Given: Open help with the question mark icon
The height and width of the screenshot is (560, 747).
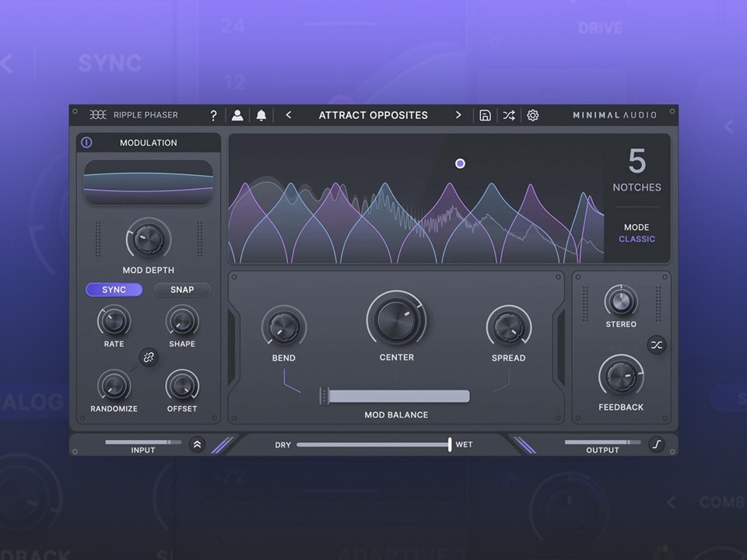Looking at the screenshot, I should tap(213, 115).
